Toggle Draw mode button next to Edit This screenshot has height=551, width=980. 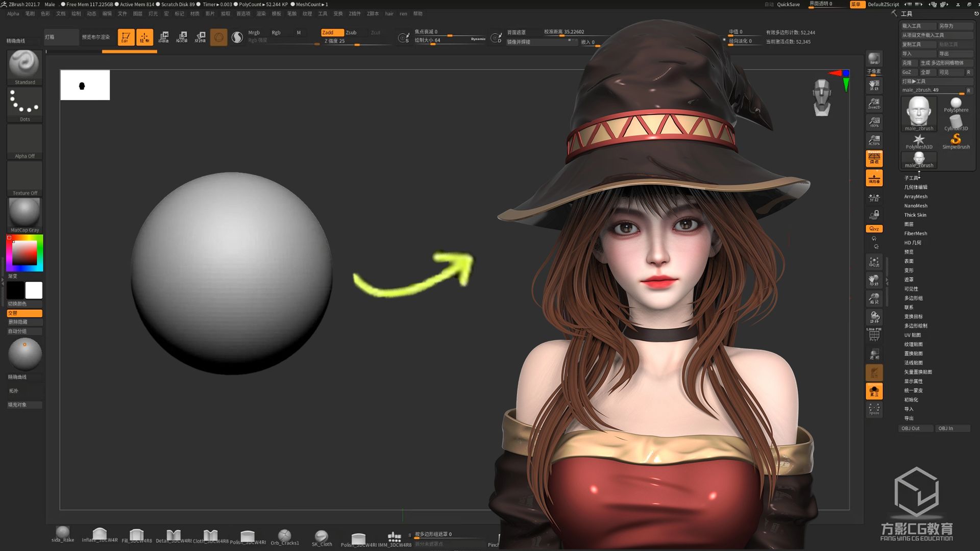[144, 37]
